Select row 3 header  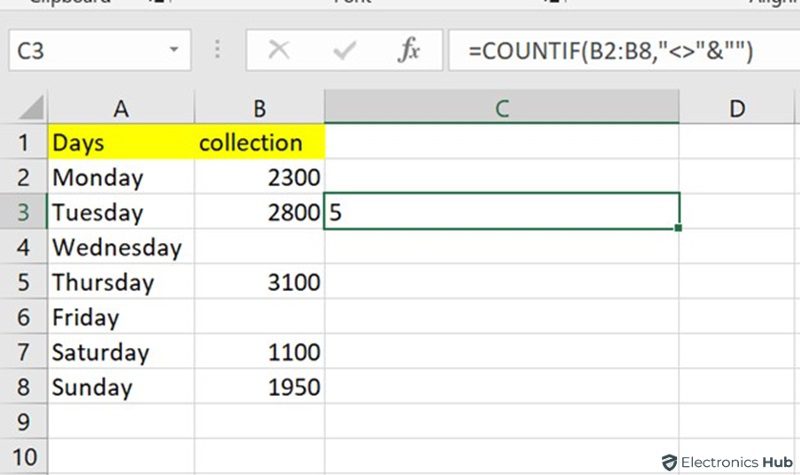23,212
